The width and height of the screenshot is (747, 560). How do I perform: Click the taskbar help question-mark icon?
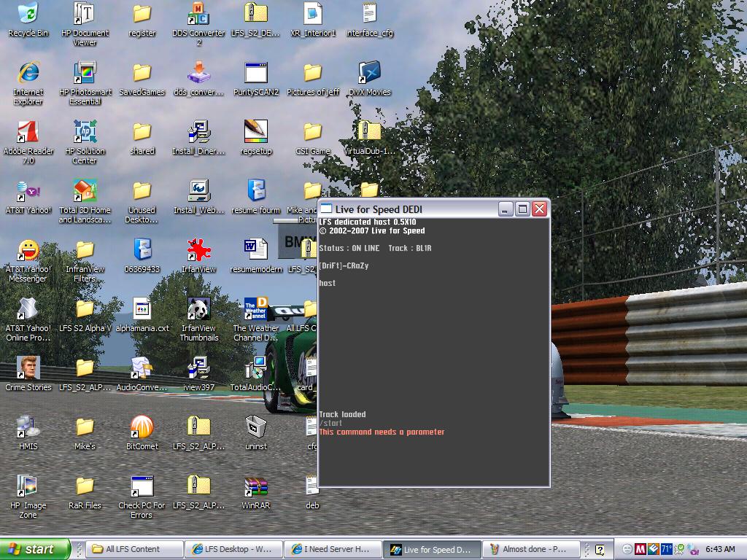pos(600,550)
